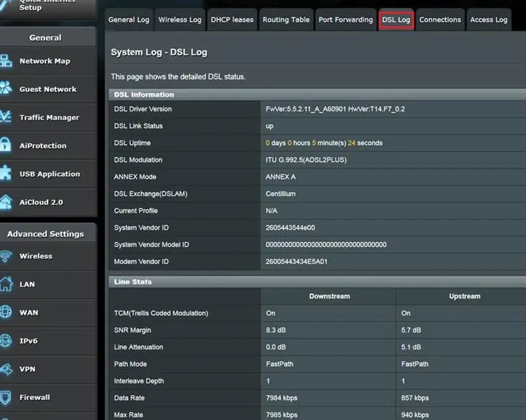The image size is (526, 420).
Task: Open Wireless settings under Advanced Settings
Action: [47, 256]
